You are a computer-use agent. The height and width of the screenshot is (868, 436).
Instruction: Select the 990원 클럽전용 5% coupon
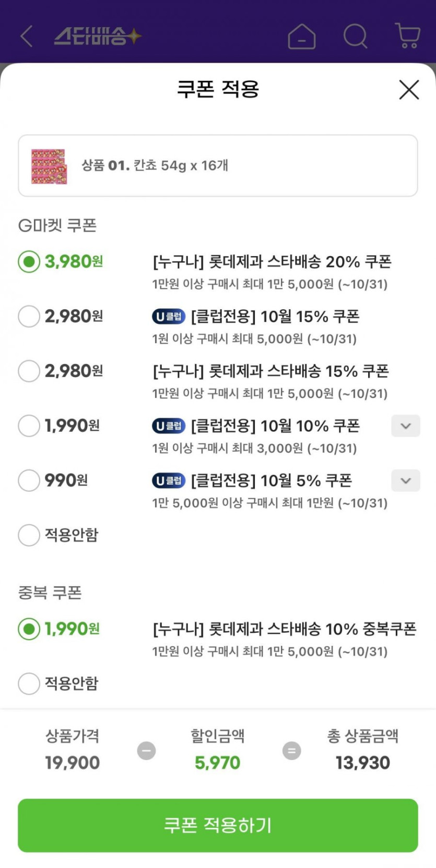29,480
